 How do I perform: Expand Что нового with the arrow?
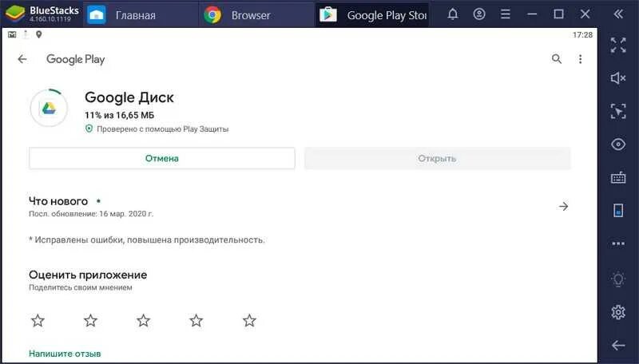564,207
